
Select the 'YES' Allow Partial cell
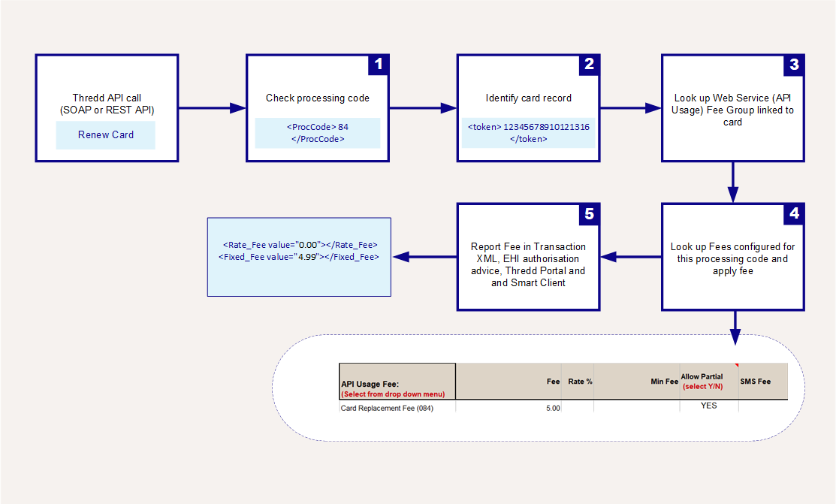708,406
